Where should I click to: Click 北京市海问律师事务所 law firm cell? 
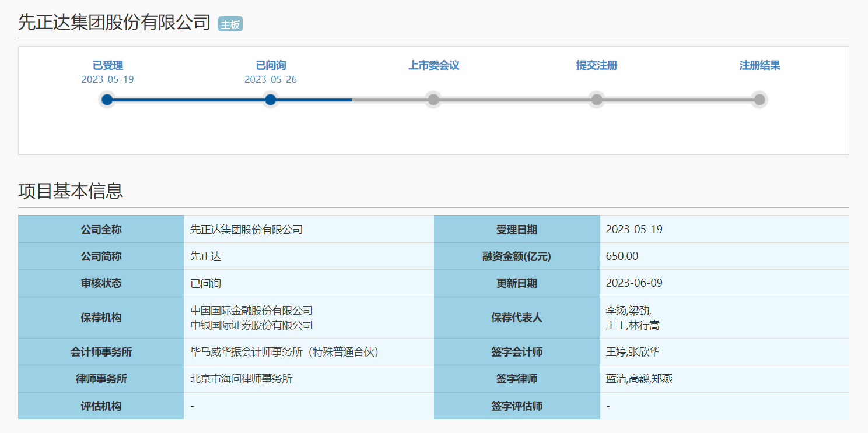click(x=242, y=379)
